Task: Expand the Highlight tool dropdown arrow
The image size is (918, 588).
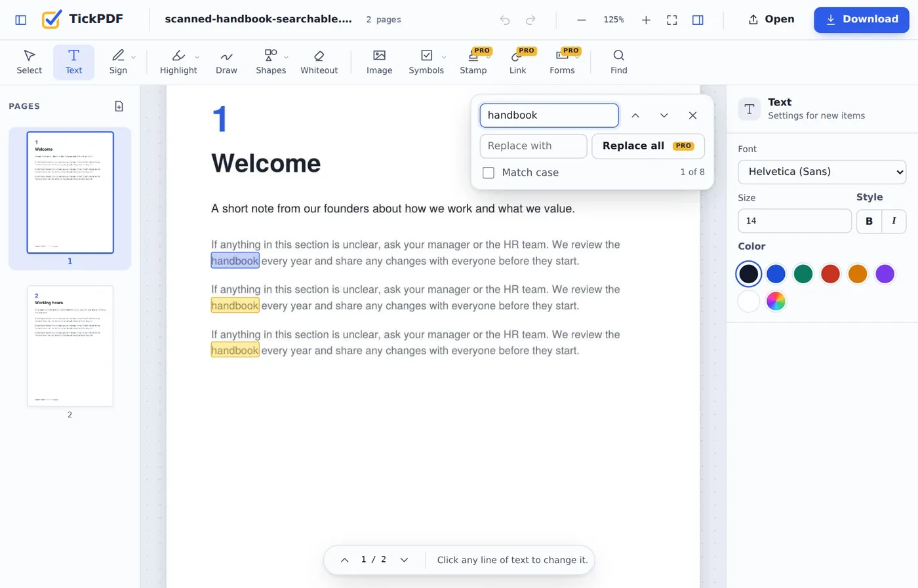Action: pyautogui.click(x=197, y=57)
